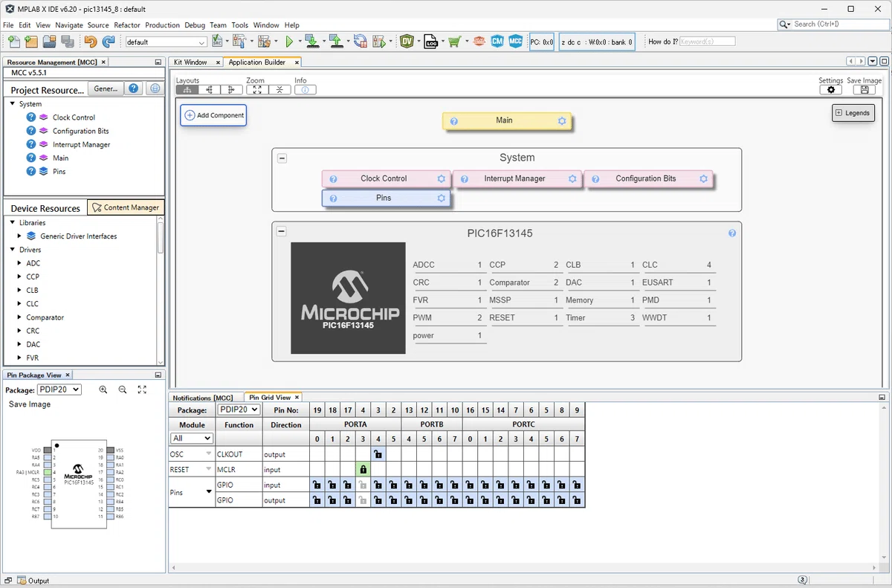
Task: Lock GPIO output on PORTC pin 7
Action: point(577,500)
